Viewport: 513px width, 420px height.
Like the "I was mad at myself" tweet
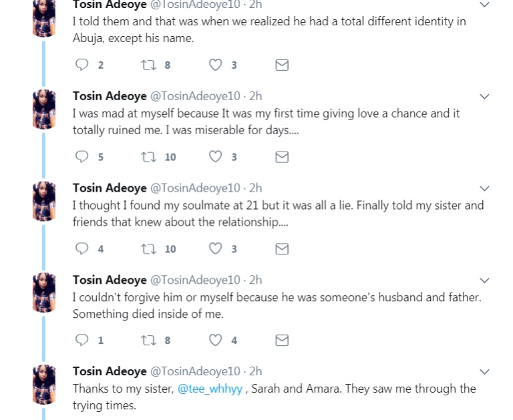(215, 157)
